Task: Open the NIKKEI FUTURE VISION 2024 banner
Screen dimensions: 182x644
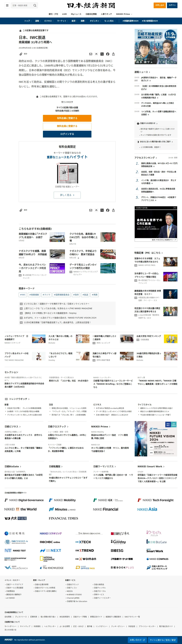Action: tap(156, 439)
